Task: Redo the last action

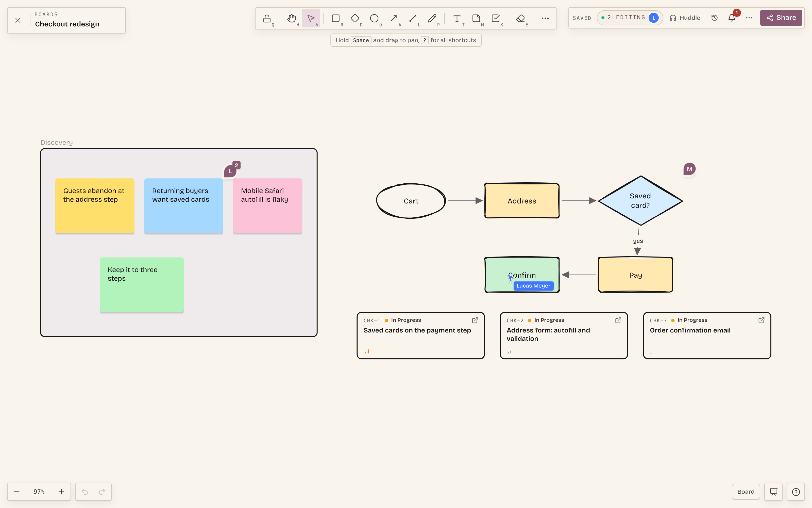Action: (102, 492)
